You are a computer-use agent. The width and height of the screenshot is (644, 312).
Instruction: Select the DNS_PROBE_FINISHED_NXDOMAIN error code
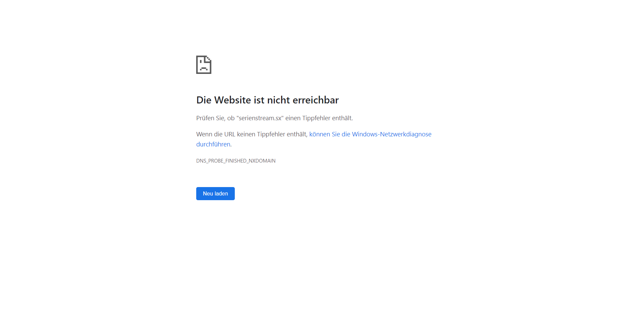pyautogui.click(x=236, y=161)
